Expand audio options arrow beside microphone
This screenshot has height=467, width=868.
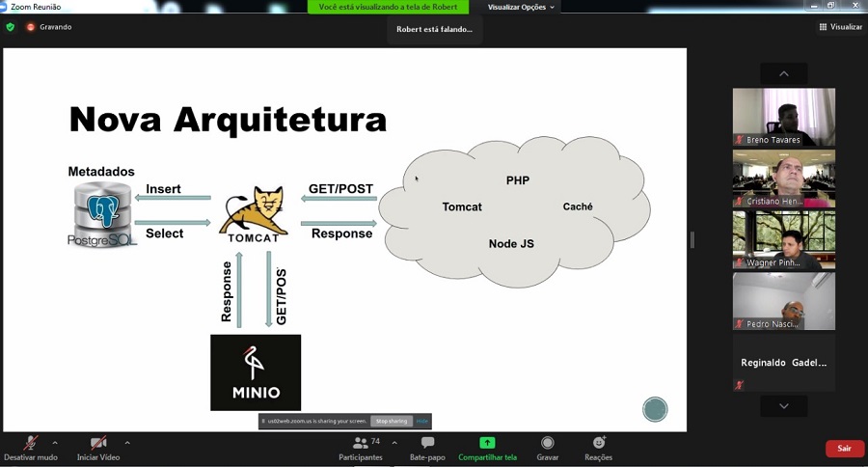[55, 443]
